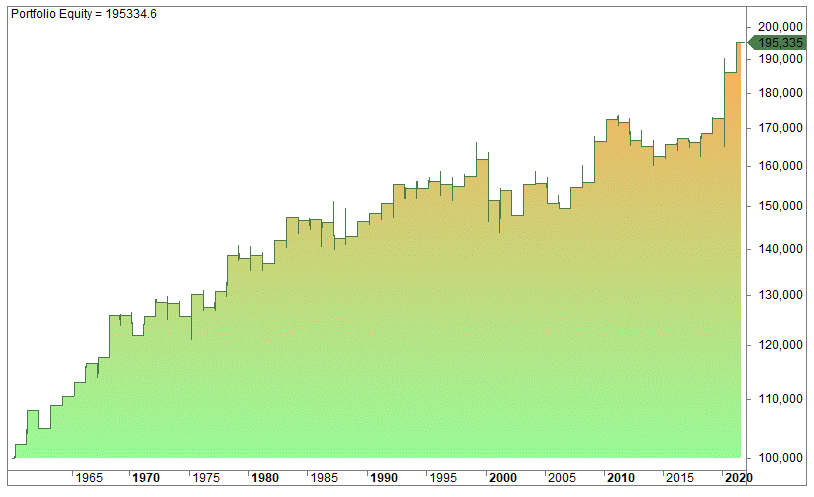Screen dimensions: 814x497
Task: Click the 2005 year label
Action: (561, 478)
